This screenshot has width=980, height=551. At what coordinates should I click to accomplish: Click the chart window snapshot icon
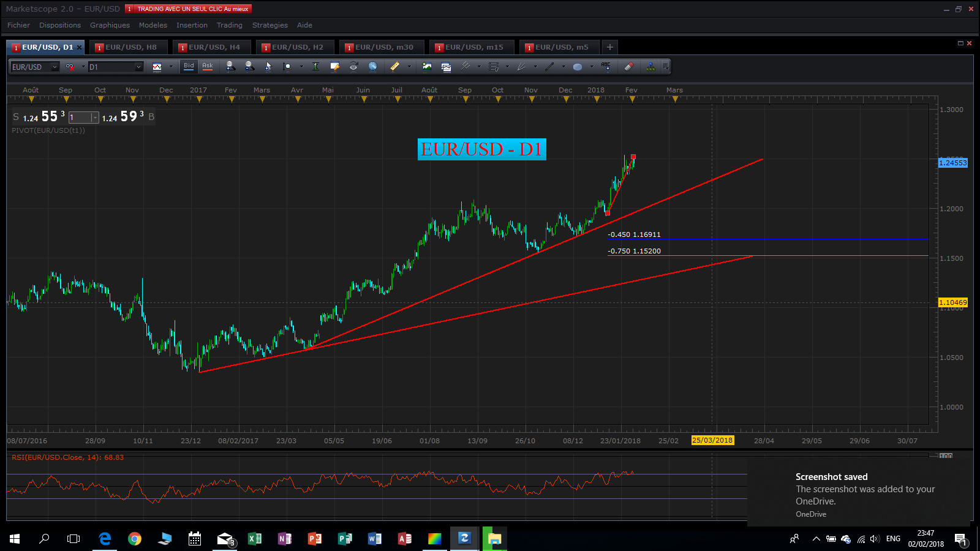coord(446,67)
